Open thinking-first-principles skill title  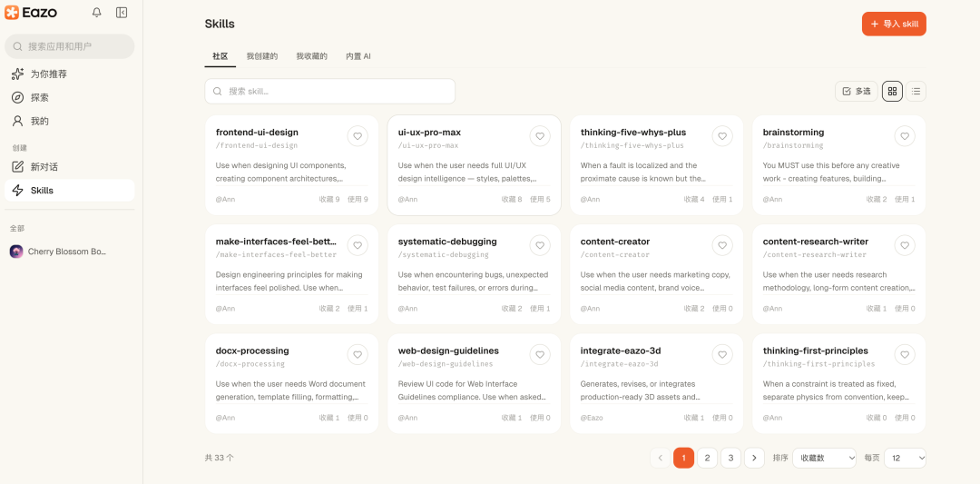click(x=816, y=351)
